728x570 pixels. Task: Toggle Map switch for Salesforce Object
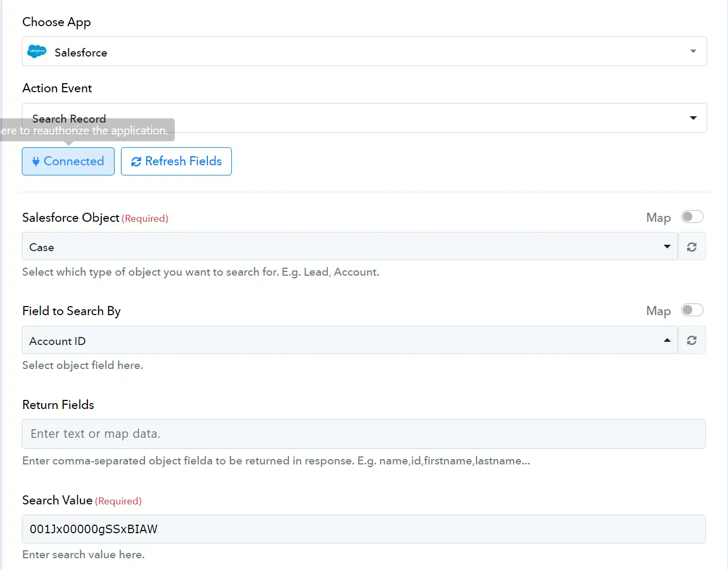tap(692, 216)
